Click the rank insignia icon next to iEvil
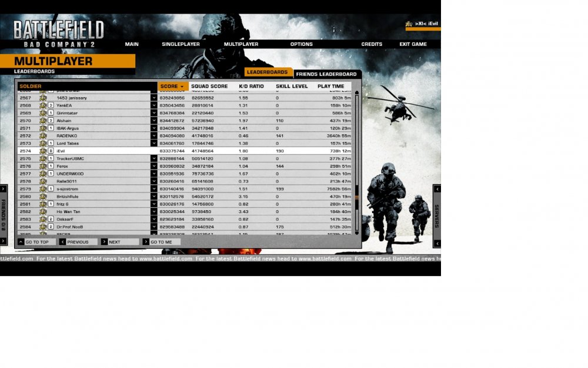 click(x=43, y=151)
